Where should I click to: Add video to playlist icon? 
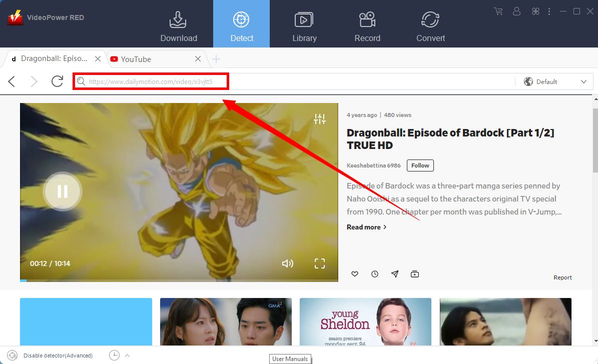coord(414,273)
